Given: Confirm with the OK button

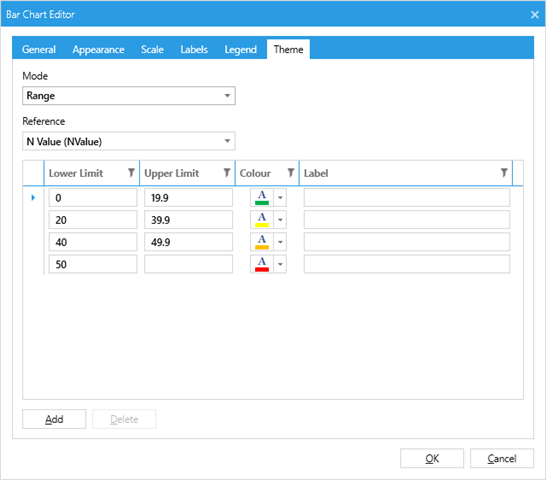Looking at the screenshot, I should pos(432,458).
